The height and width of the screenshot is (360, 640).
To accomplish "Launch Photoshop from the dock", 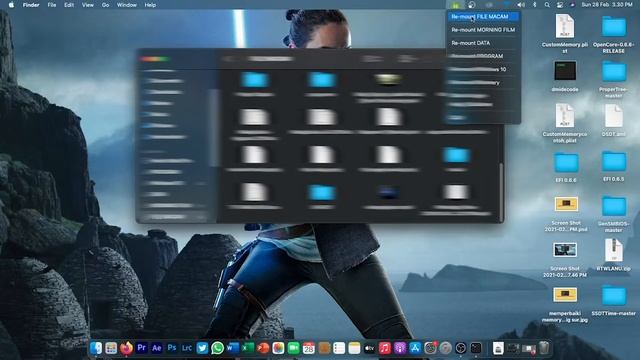I will coord(172,348).
